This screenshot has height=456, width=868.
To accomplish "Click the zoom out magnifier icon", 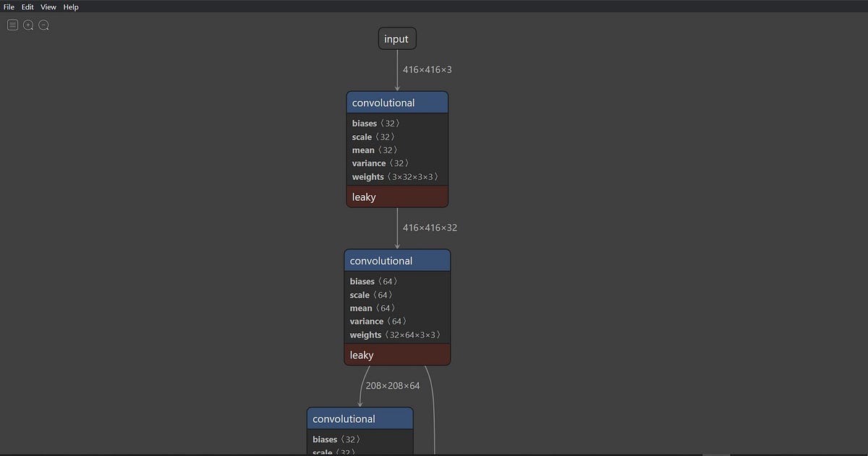I will [43, 25].
